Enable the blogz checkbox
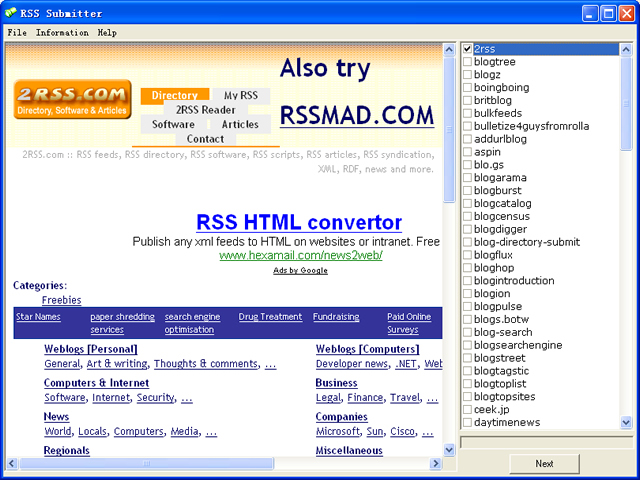 click(467, 75)
